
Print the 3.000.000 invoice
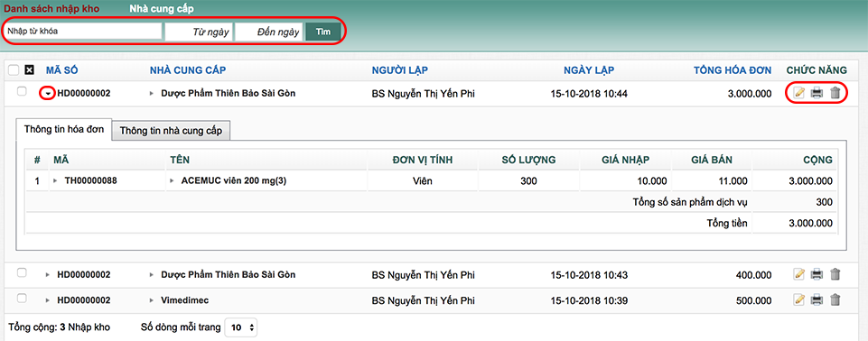817,94
